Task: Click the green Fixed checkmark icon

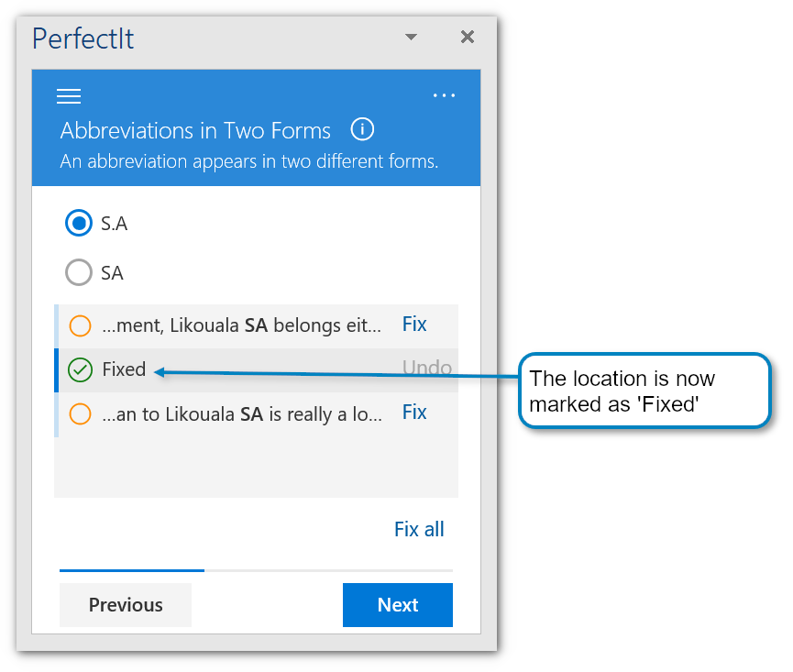Action: 81,369
